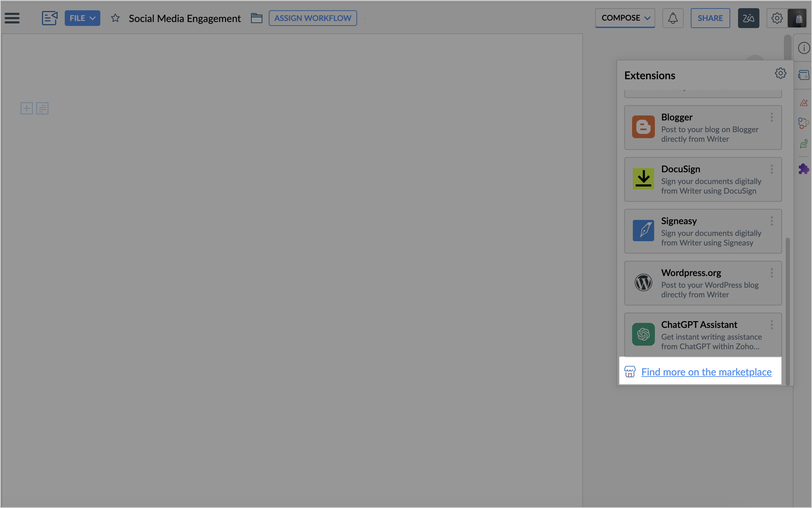Open the Blogger extension card
Viewport: 812px width, 508px height.
coord(703,128)
